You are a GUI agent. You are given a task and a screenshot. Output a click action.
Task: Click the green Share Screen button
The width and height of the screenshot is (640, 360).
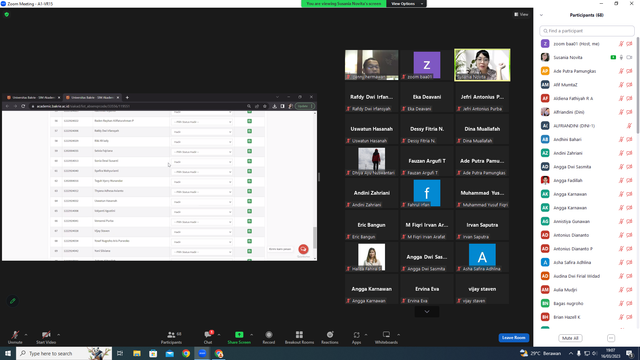(x=239, y=337)
